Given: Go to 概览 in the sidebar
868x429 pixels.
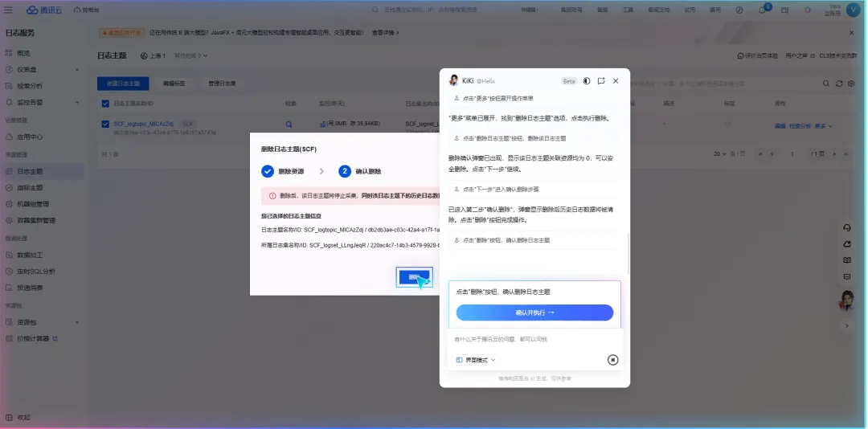Looking at the screenshot, I should pos(23,53).
